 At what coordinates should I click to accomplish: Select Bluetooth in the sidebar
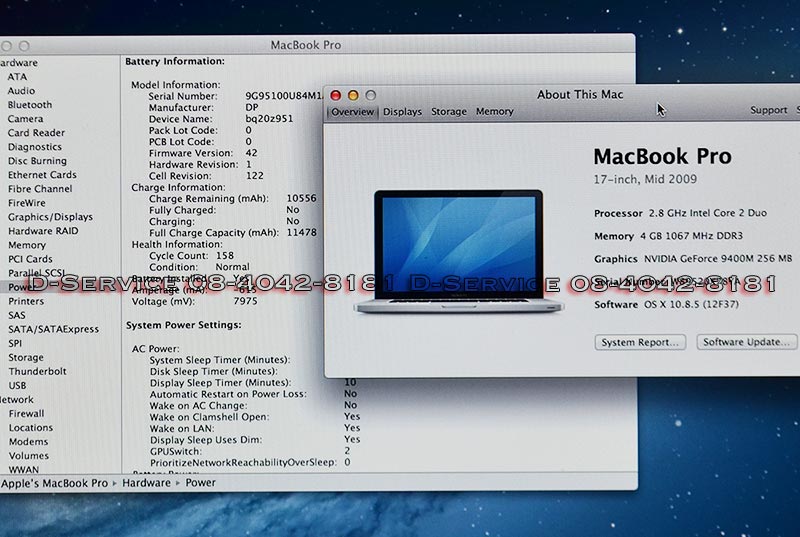30,105
